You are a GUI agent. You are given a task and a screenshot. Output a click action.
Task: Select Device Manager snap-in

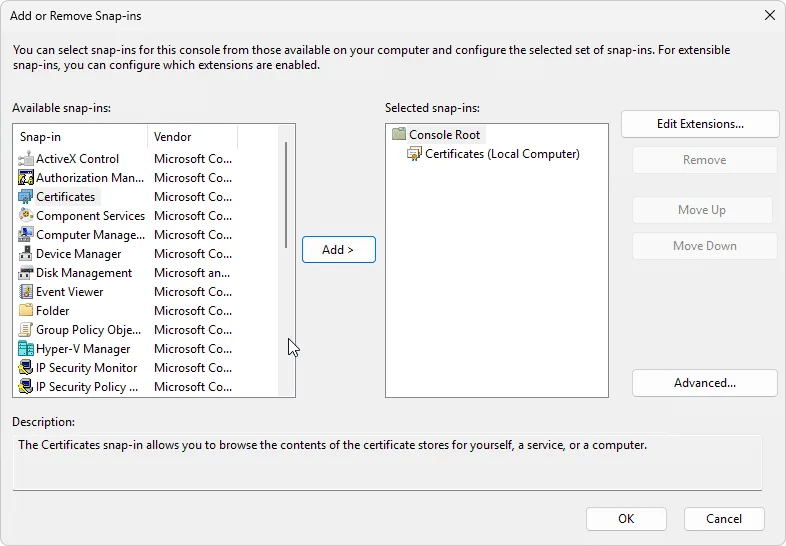point(78,254)
